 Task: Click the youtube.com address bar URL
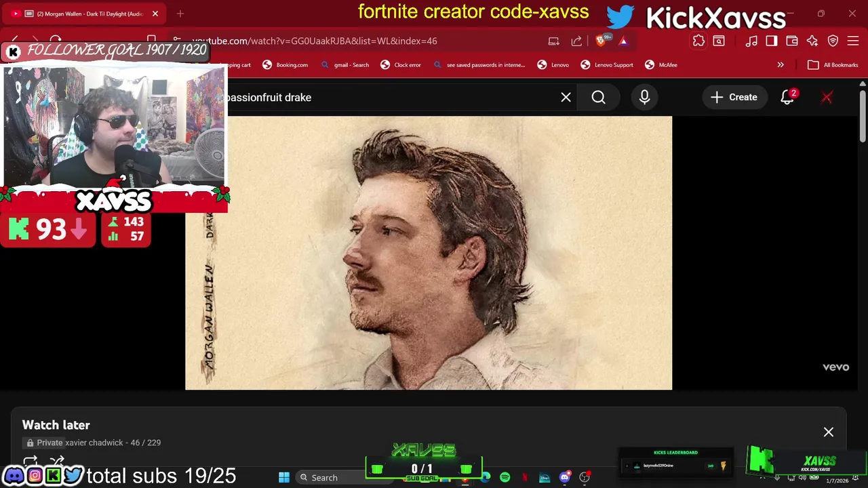(315, 41)
